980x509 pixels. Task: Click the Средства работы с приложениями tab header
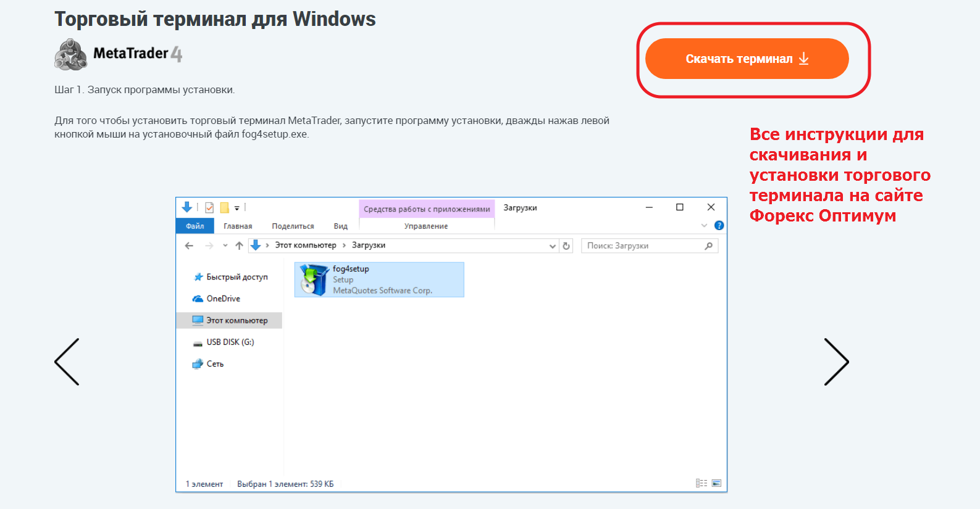click(x=427, y=209)
